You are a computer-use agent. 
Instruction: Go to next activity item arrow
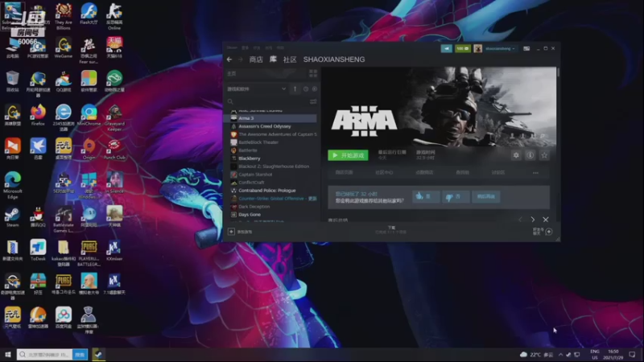click(533, 220)
